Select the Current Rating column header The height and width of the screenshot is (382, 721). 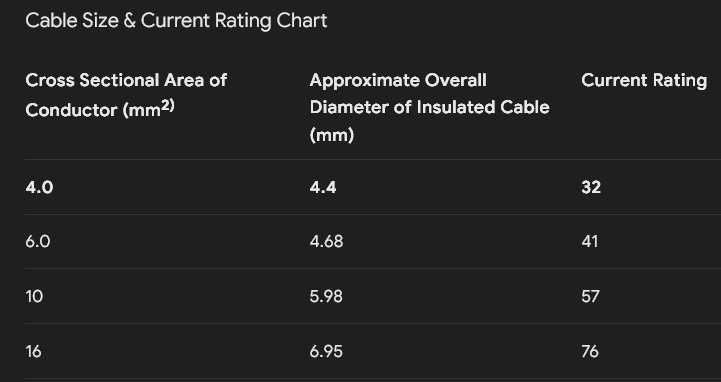pos(644,80)
